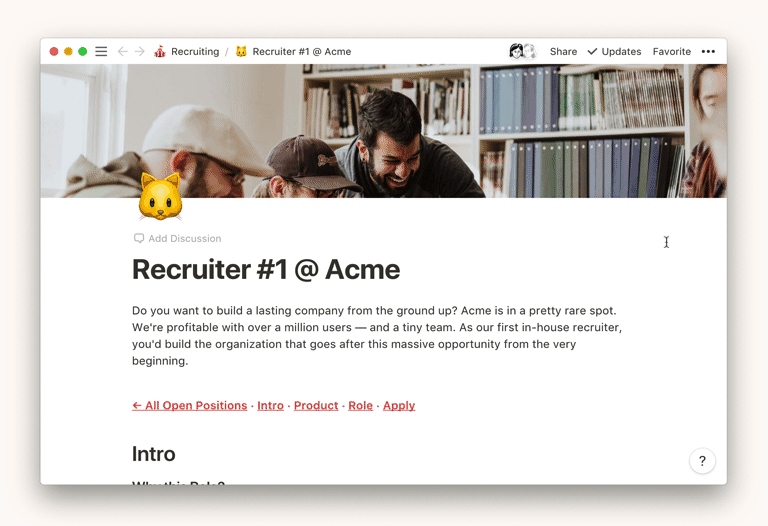Click the Add Discussion speech bubble
Viewport: 768px width, 526px height.
click(139, 239)
